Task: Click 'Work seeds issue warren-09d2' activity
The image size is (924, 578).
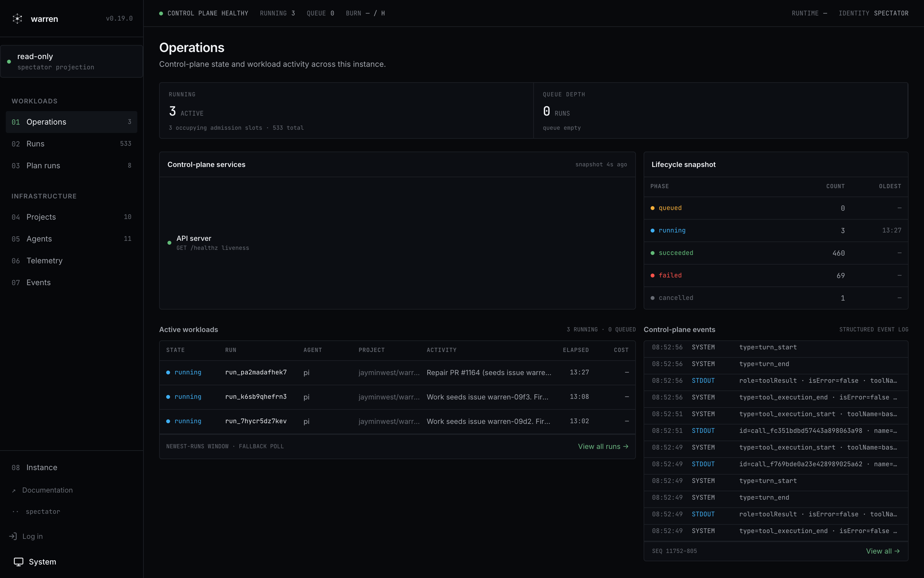Action: (x=488, y=422)
